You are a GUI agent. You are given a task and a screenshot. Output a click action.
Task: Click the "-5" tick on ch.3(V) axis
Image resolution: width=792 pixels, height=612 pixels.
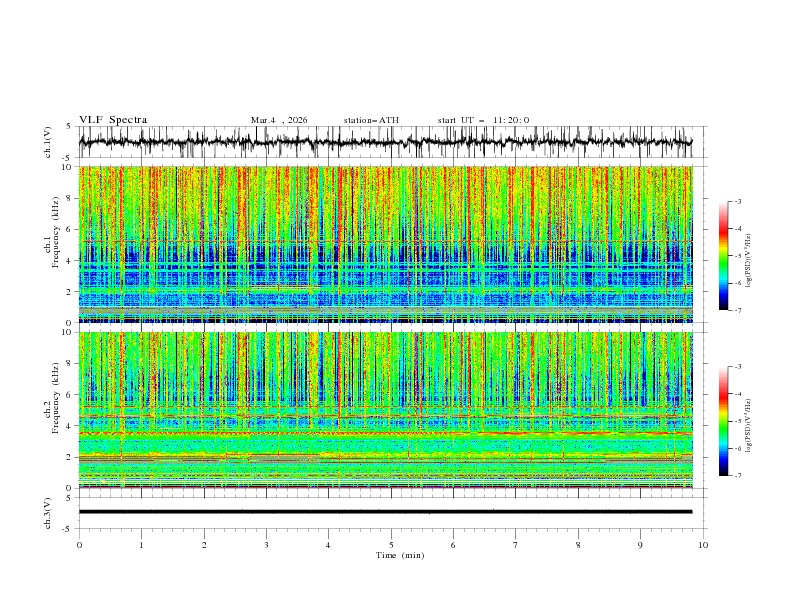67,529
